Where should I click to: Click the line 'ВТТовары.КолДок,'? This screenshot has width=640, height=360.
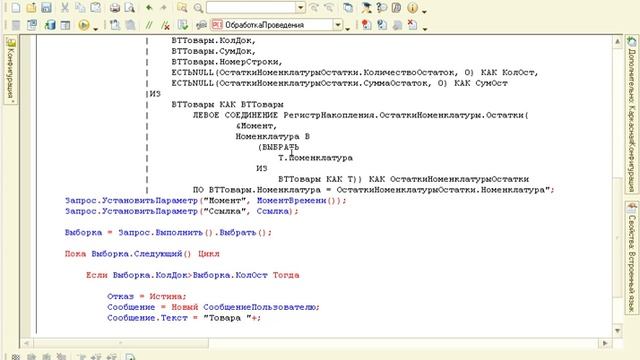click(x=213, y=40)
